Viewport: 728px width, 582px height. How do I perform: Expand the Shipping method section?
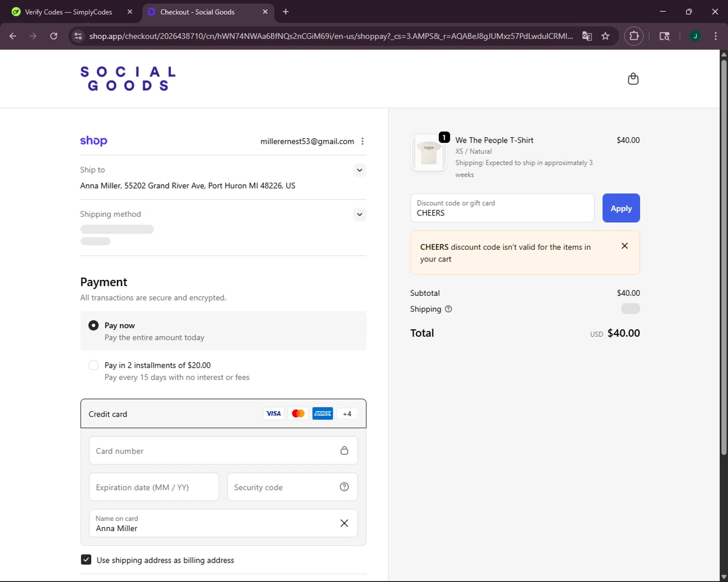360,214
